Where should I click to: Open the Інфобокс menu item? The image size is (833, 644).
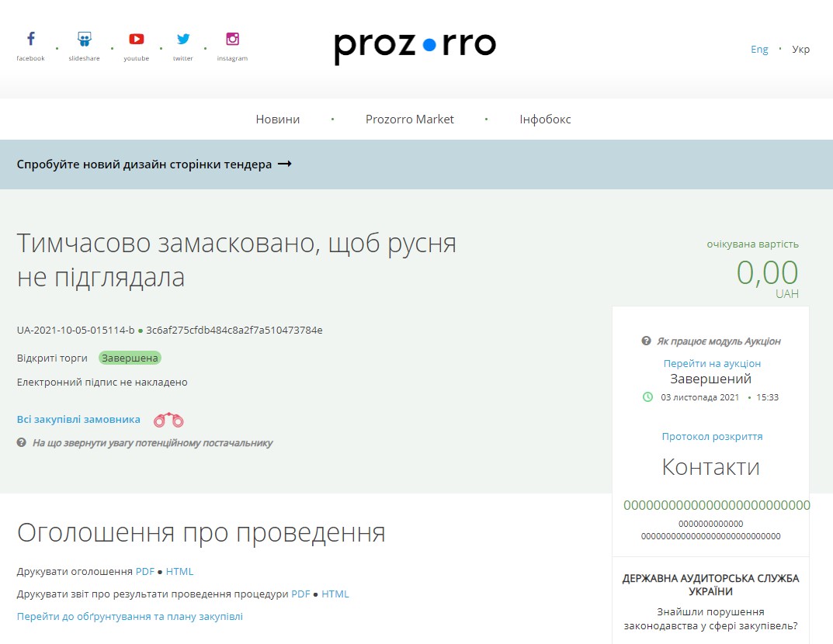[x=545, y=119]
